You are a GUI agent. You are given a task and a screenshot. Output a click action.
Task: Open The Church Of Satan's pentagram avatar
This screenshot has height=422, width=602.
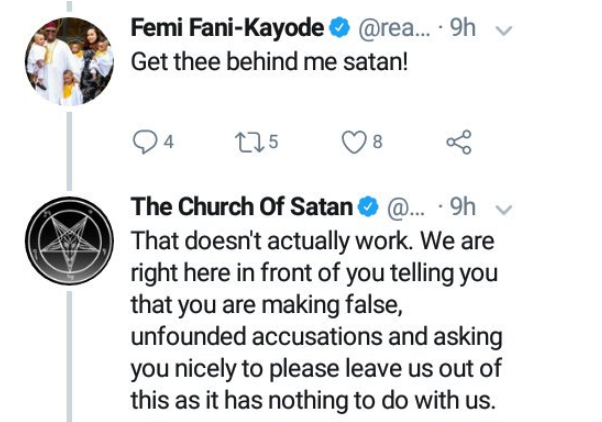click(x=67, y=238)
